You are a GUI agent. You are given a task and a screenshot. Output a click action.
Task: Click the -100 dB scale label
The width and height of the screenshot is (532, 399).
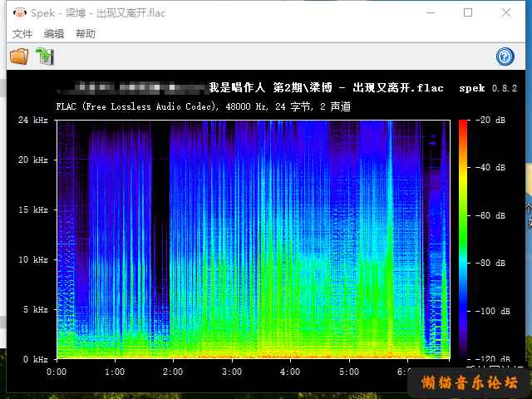coord(493,311)
